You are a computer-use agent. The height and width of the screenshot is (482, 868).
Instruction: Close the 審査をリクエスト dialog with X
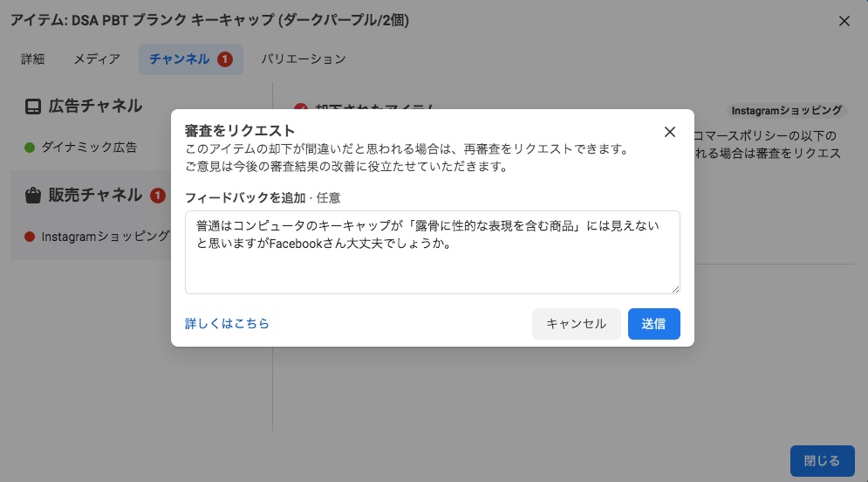coord(670,132)
